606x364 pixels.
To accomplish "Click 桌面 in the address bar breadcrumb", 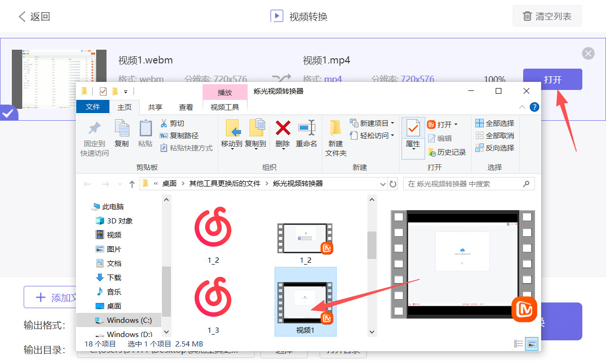I will click(x=170, y=184).
